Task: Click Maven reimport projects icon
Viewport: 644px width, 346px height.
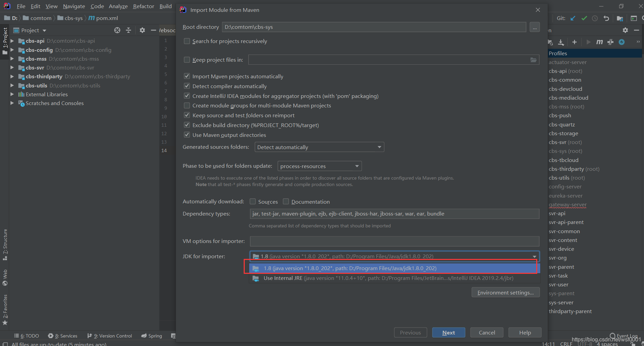Action: (550, 42)
